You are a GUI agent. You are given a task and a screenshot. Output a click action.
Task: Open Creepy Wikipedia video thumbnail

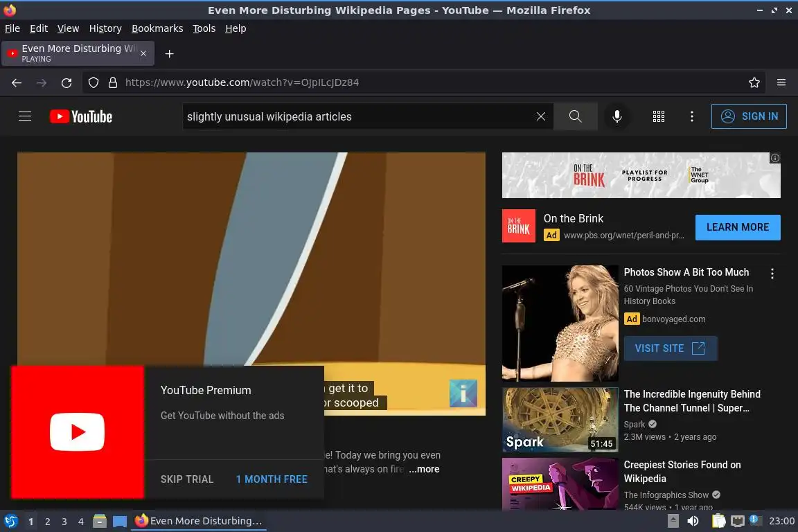click(x=560, y=484)
